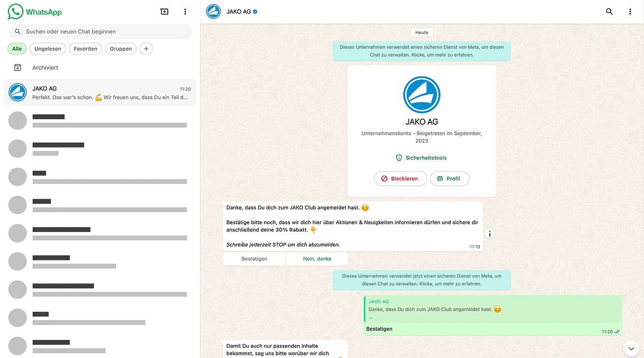Click the 'Schreibe jederzeit STOP um dich abzumelden.' line
The image size is (644, 358).
283,245
